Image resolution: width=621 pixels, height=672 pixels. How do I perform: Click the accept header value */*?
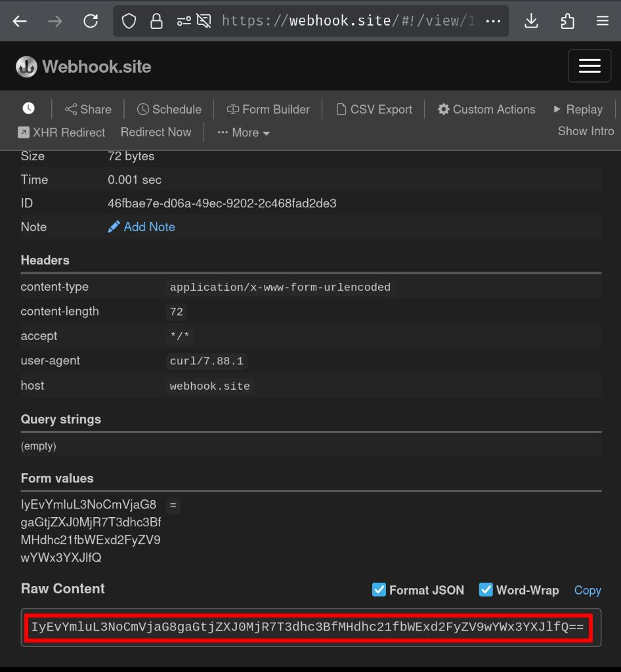pyautogui.click(x=180, y=335)
